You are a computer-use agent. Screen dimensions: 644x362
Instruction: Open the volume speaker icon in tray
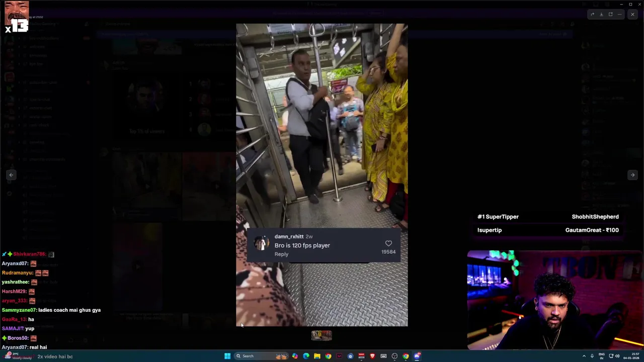tap(617, 356)
